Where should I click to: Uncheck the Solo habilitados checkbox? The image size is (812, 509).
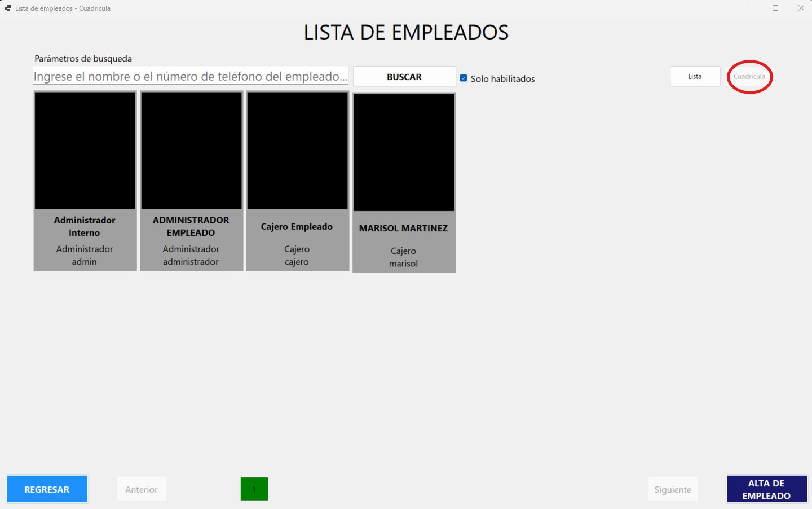[464, 78]
